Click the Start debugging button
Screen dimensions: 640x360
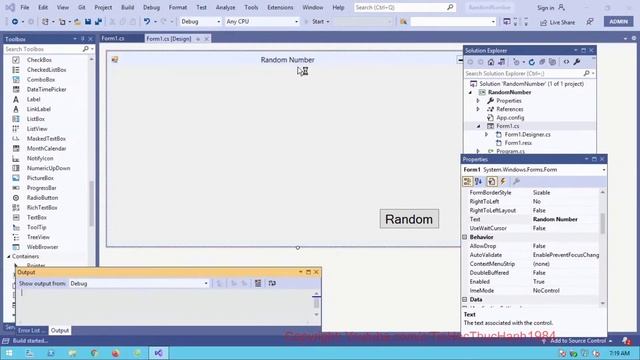click(x=317, y=22)
